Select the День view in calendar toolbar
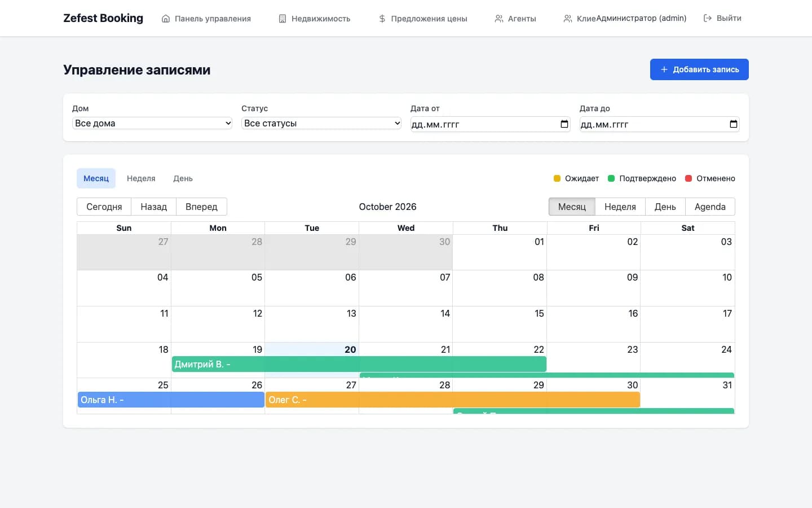The width and height of the screenshot is (812, 508). point(665,207)
